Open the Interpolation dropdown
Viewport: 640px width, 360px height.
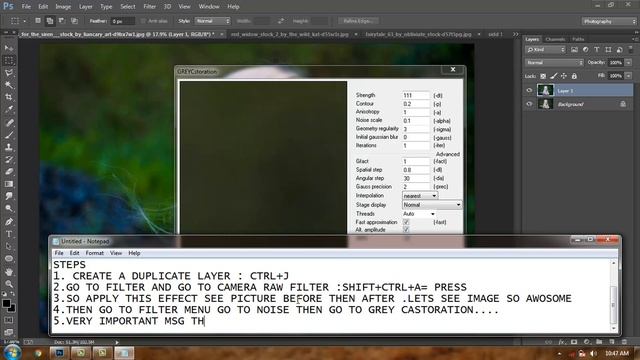pos(420,196)
